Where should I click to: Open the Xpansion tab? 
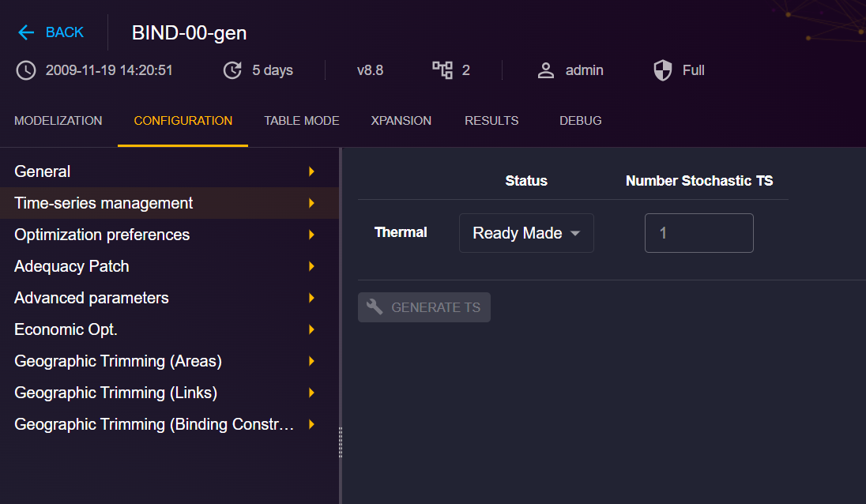pos(401,121)
